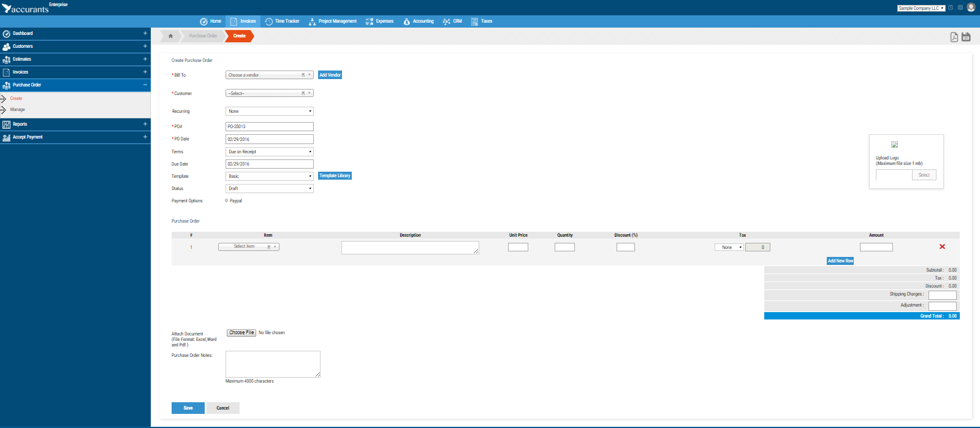The image size is (980, 428).
Task: Select the Paypal payment option
Action: pyautogui.click(x=227, y=201)
